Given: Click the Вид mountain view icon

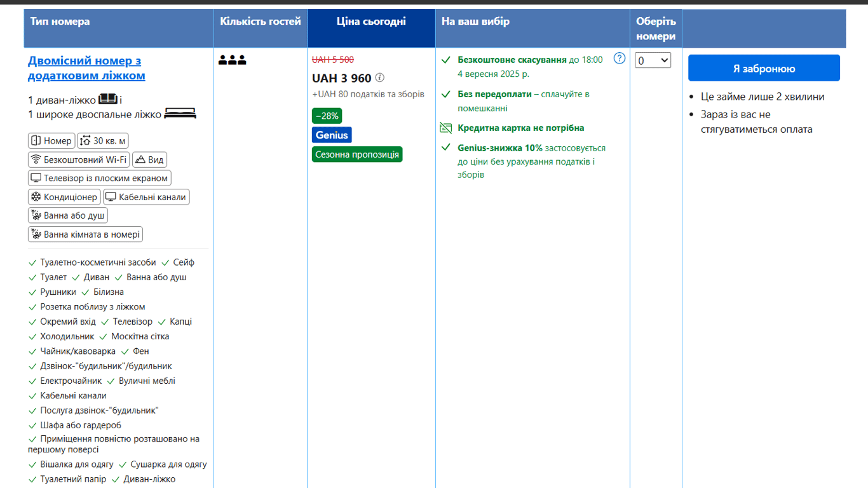Looking at the screenshot, I should pyautogui.click(x=140, y=159).
